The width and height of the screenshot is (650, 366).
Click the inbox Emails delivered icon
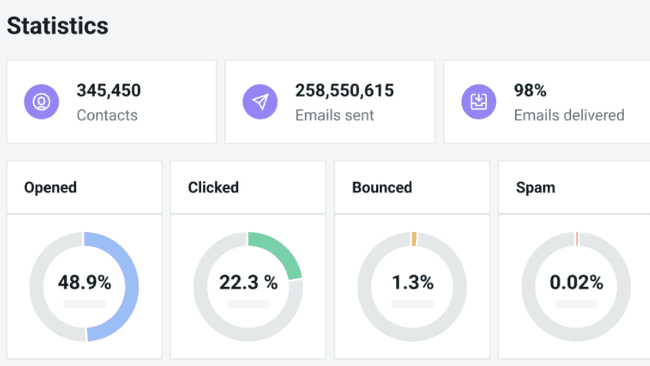(479, 102)
